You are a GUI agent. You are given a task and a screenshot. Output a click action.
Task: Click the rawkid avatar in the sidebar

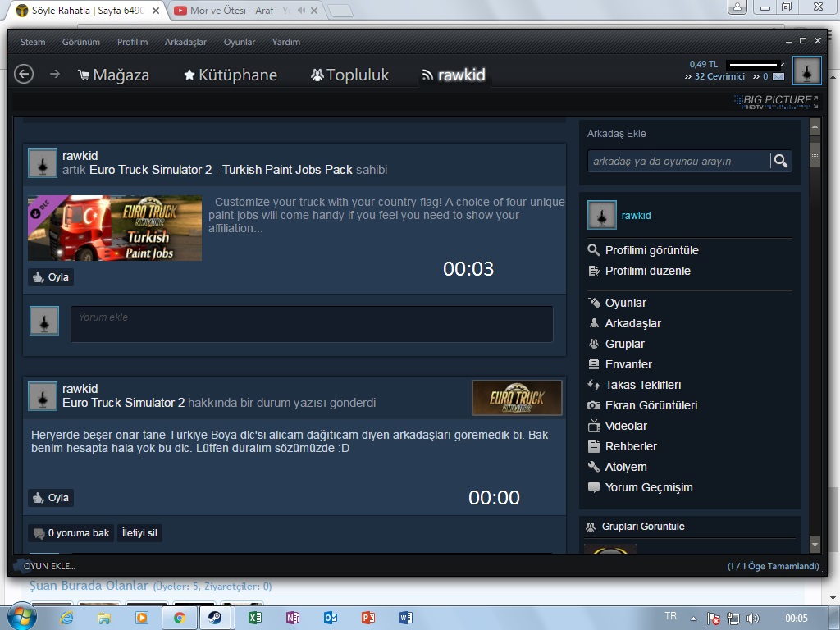coord(601,215)
